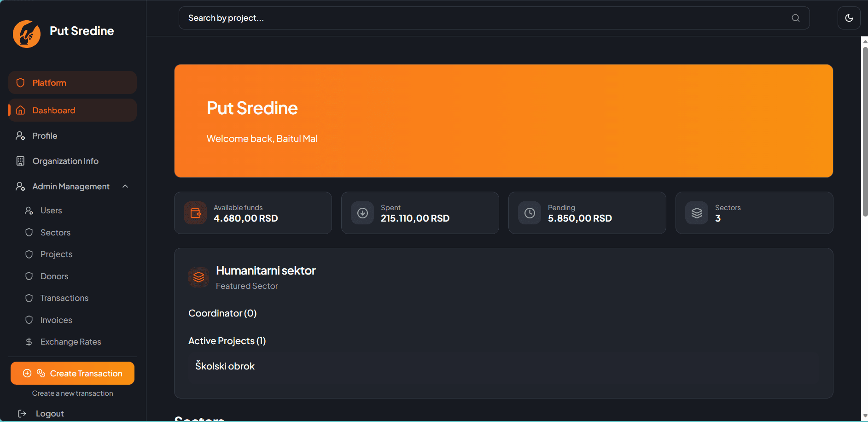
Task: Click the Logout arrow icon
Action: tap(22, 414)
